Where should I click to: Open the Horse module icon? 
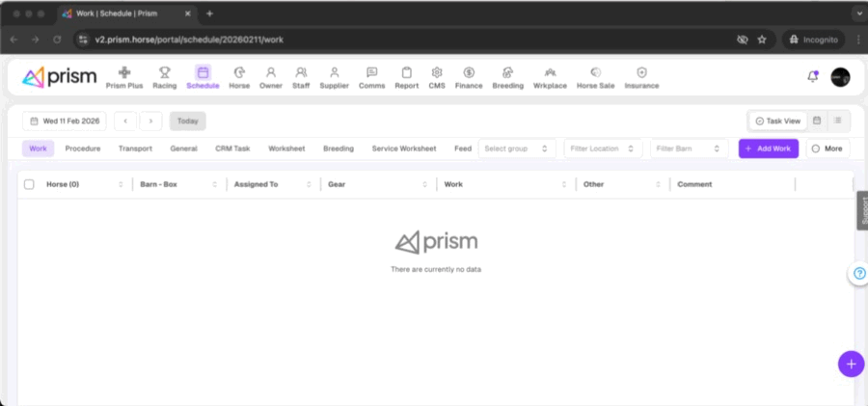click(238, 73)
